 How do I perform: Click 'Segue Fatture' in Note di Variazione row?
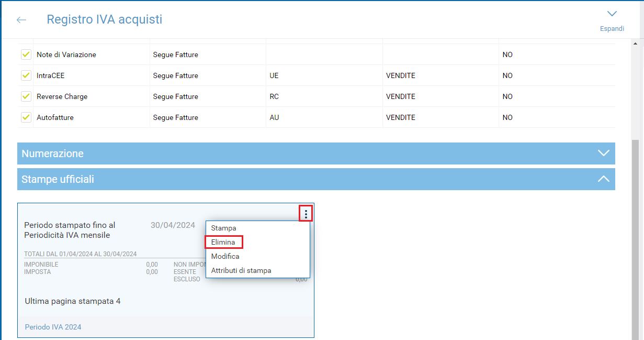click(176, 54)
